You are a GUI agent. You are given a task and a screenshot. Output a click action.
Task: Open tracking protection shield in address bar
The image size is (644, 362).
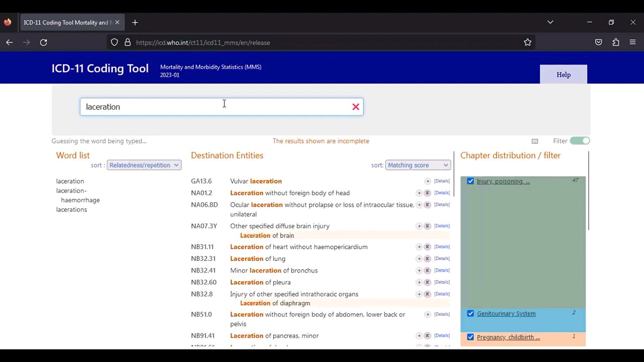pos(114,43)
